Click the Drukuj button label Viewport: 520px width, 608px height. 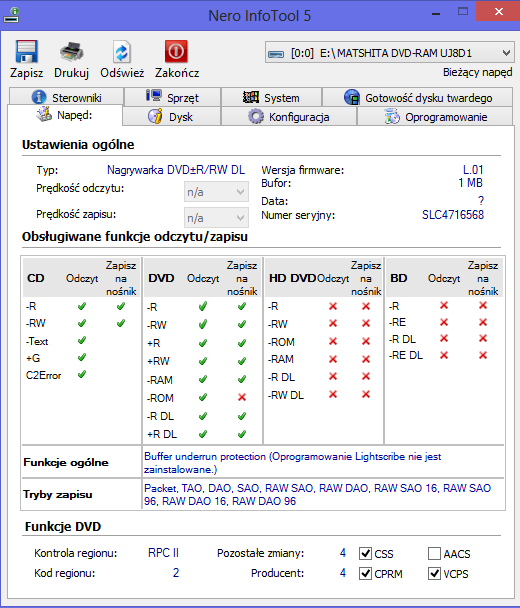tap(71, 73)
